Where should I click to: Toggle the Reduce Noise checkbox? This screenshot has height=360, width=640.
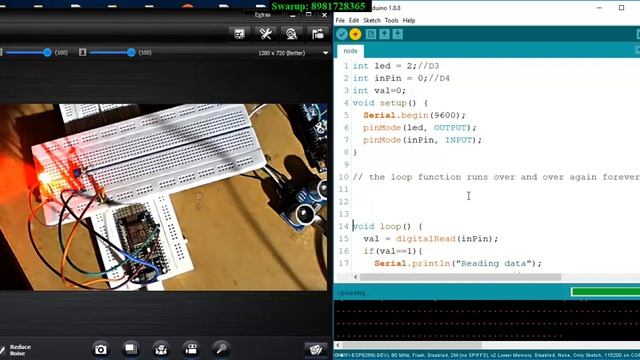point(2,350)
